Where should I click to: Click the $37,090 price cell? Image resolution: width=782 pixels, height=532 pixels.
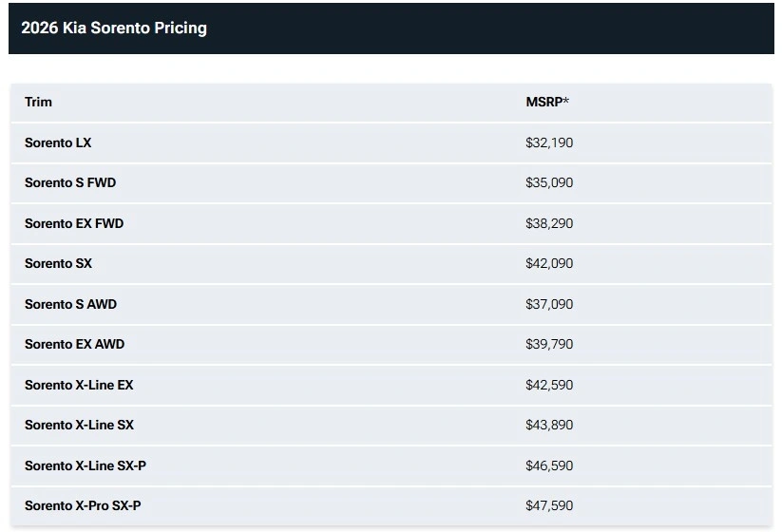click(549, 304)
